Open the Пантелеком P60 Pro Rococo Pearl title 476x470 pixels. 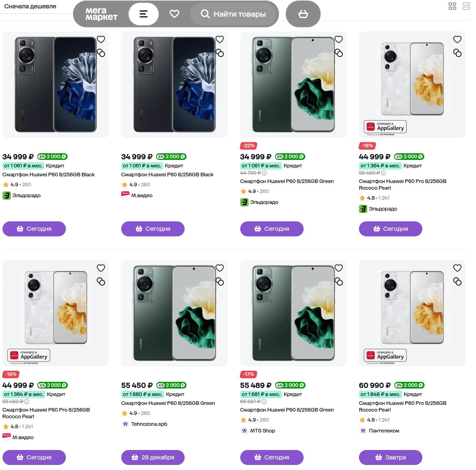point(402,406)
